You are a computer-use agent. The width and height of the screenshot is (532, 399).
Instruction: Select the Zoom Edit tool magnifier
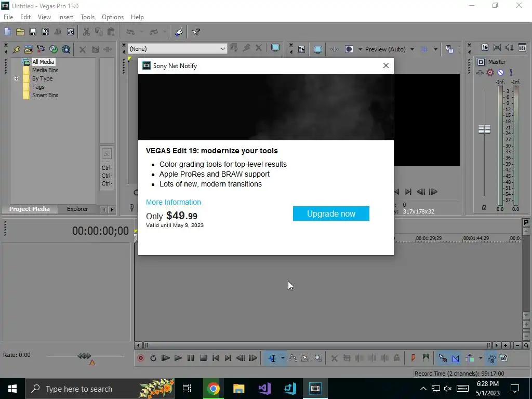317,358
